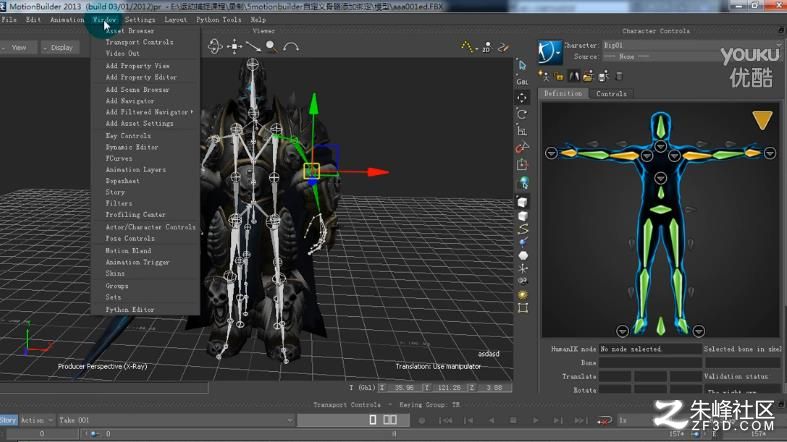Expand the head mapping circle arrow
The width and height of the screenshot is (787, 442).
661,146
